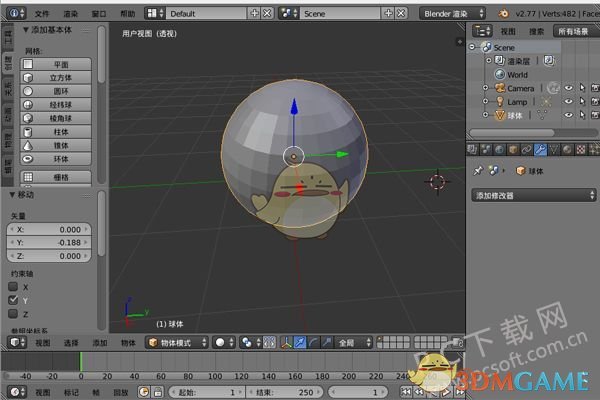Image resolution: width=600 pixels, height=400 pixels.
Task: Add a 平面 mesh
Action: click(x=56, y=64)
